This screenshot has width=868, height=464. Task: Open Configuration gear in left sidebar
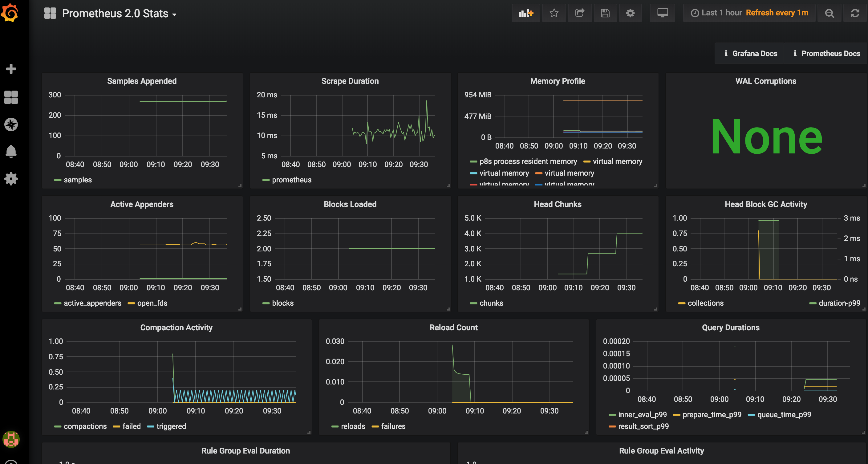(x=11, y=179)
